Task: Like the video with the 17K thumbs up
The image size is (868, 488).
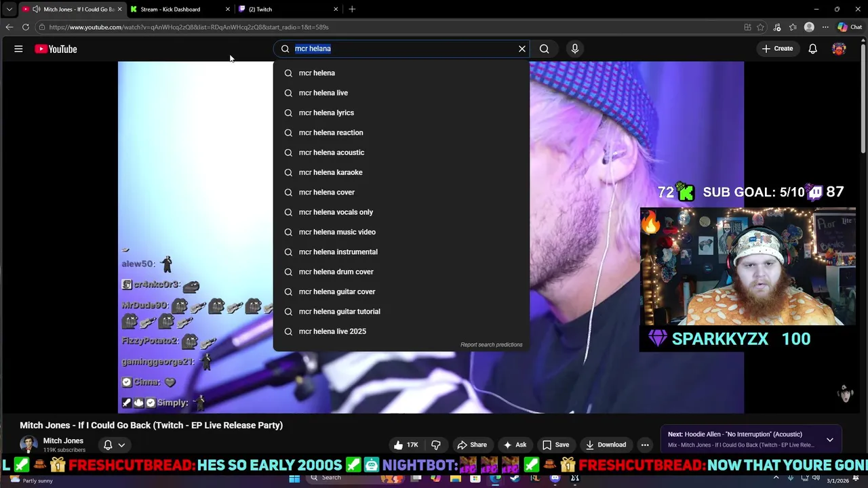Action: point(406,445)
